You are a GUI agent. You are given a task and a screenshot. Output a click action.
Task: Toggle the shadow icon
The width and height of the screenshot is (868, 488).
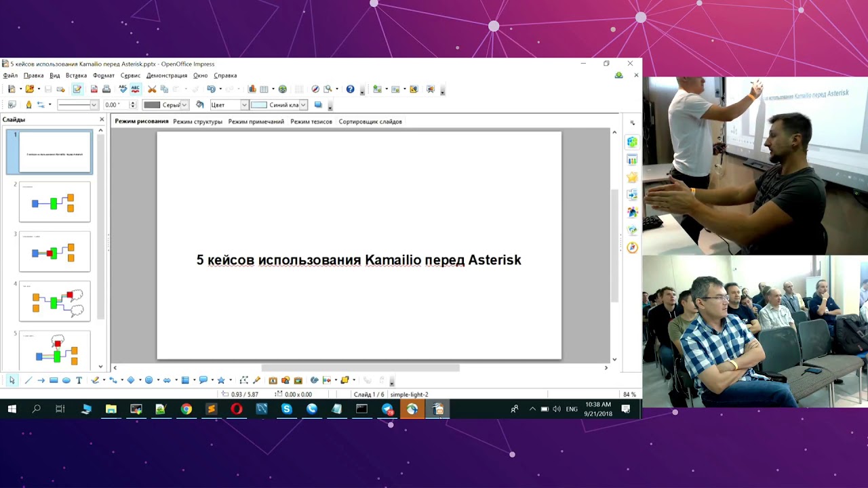pos(317,104)
